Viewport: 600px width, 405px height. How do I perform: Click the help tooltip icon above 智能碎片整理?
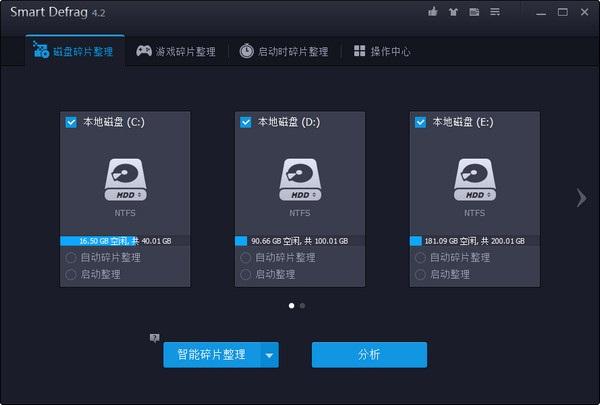(x=155, y=338)
